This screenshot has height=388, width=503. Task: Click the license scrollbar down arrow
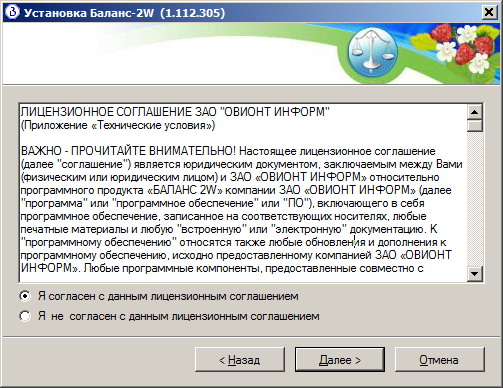[474, 274]
